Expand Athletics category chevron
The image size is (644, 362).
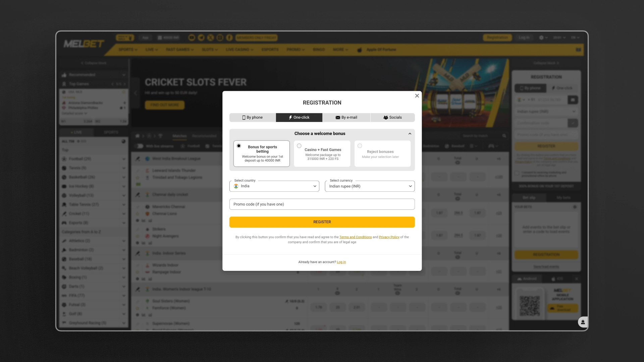pos(124,241)
